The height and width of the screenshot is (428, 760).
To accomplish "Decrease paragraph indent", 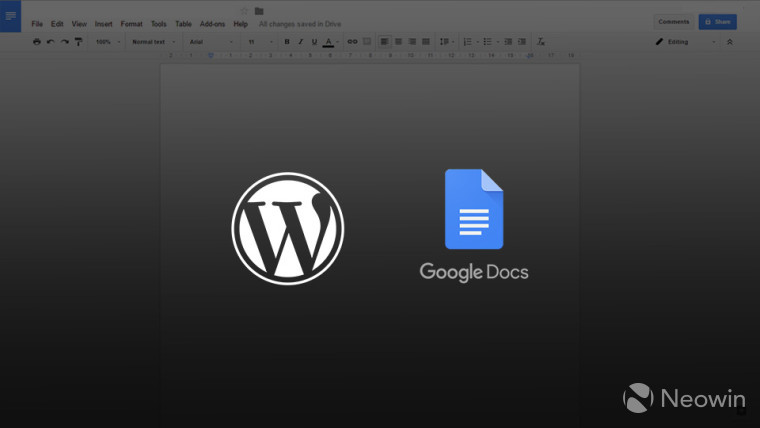I will click(x=508, y=42).
